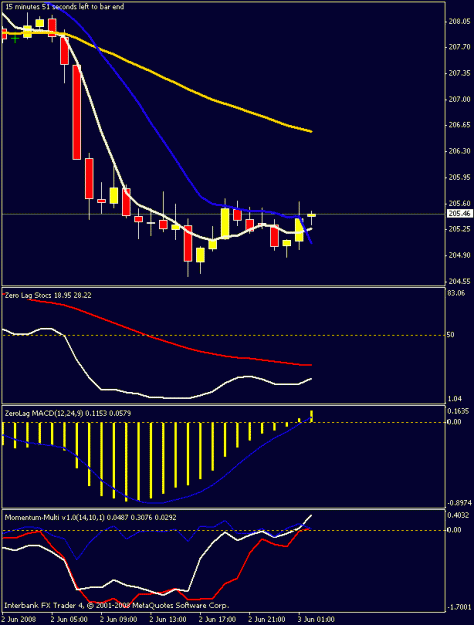Screen dimensions: 474x625
Task: Click the 3 Jun 01:00 time axis label
Action: [316, 619]
